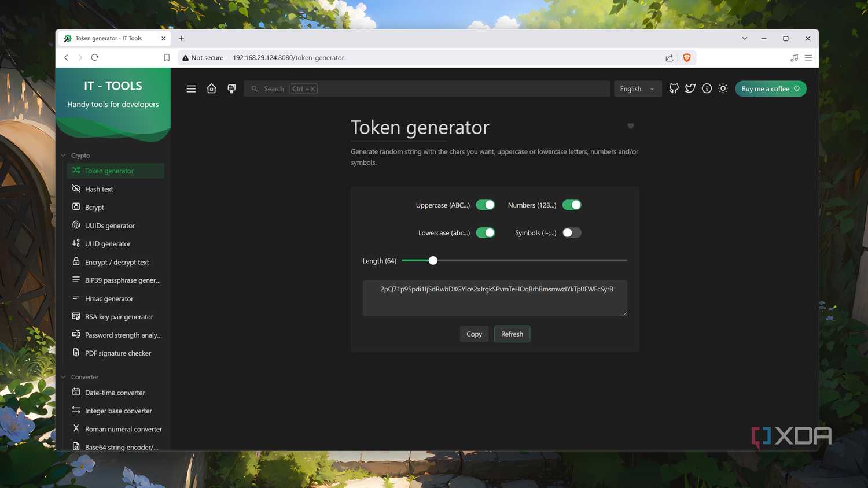Viewport: 868px width, 488px height.
Task: Click the Length slider handle
Action: pos(433,261)
